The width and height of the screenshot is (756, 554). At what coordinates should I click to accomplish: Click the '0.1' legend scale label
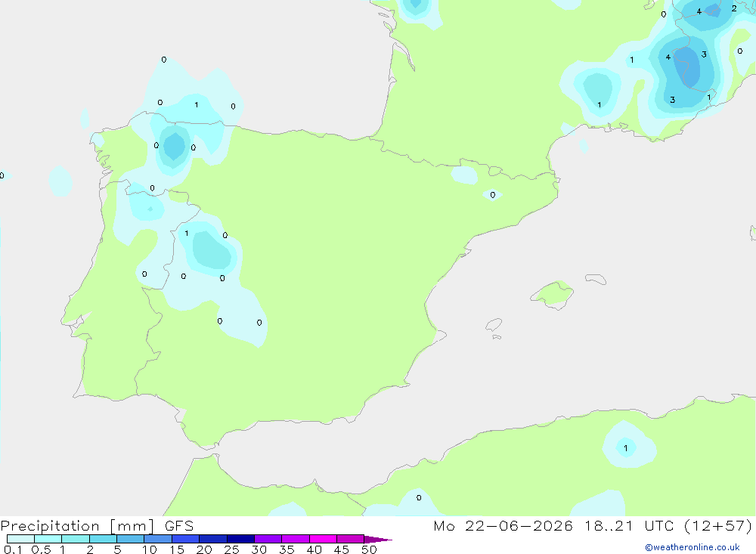click(13, 549)
